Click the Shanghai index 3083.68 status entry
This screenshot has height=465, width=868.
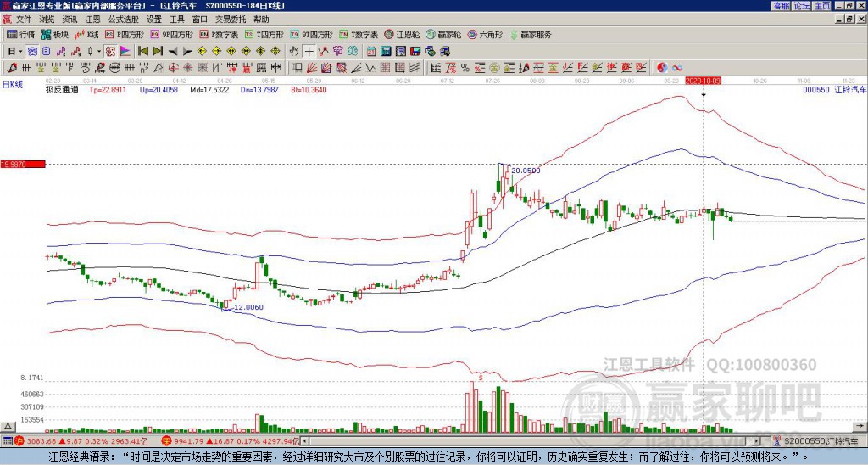(x=81, y=441)
